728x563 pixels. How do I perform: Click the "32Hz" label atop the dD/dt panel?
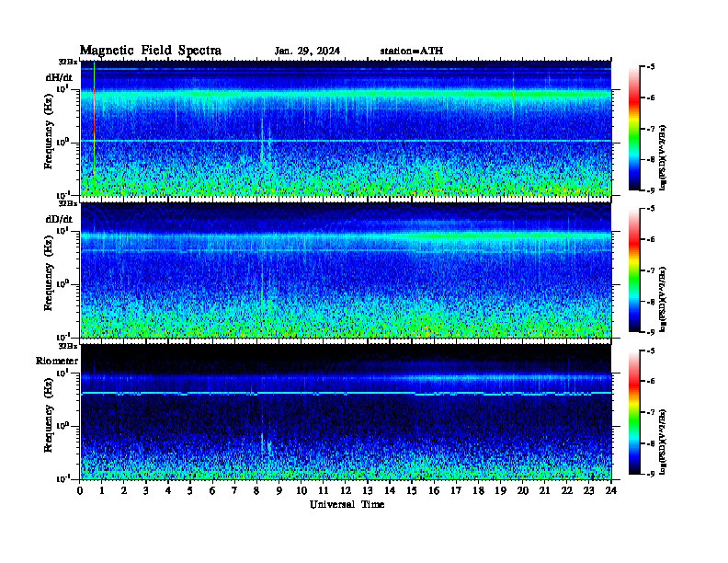coord(67,203)
